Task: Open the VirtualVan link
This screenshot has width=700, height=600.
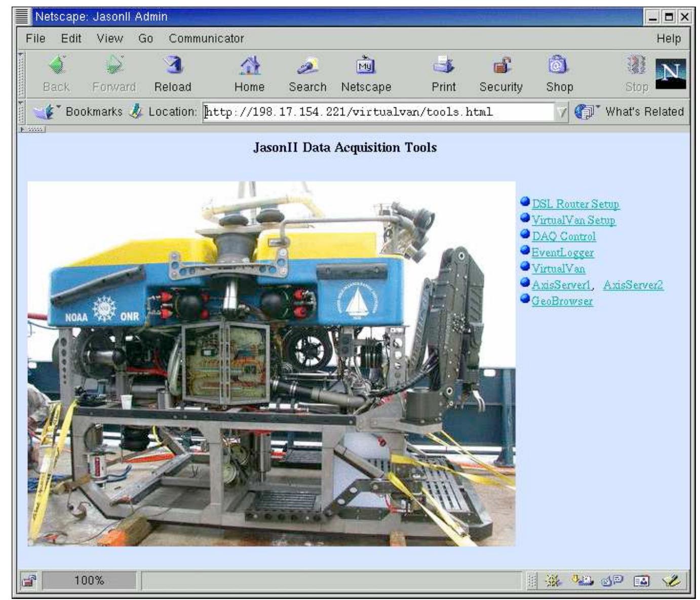Action: [558, 269]
